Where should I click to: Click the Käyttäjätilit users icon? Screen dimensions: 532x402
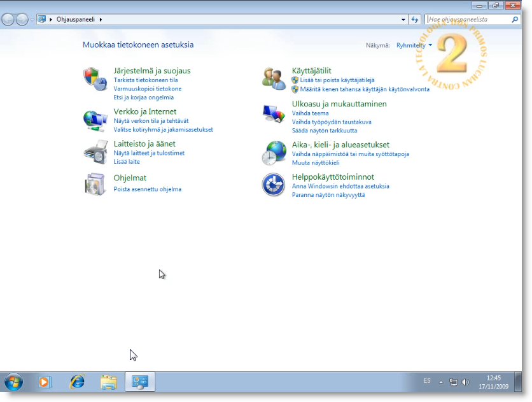click(x=274, y=78)
